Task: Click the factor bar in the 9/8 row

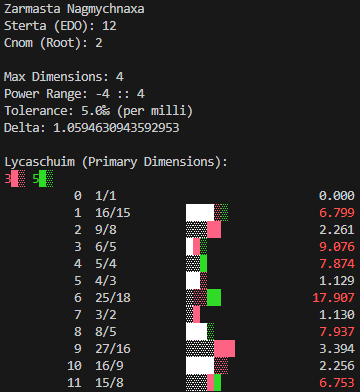Action: point(203,230)
